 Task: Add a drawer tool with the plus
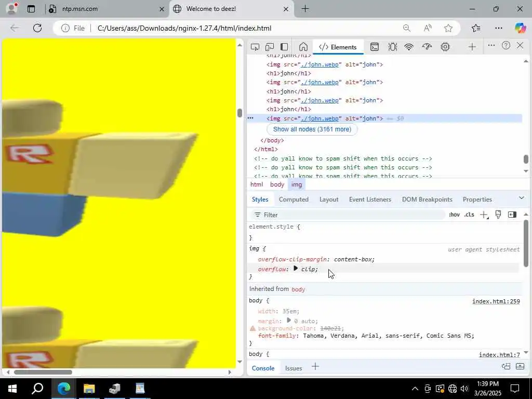coord(315,367)
